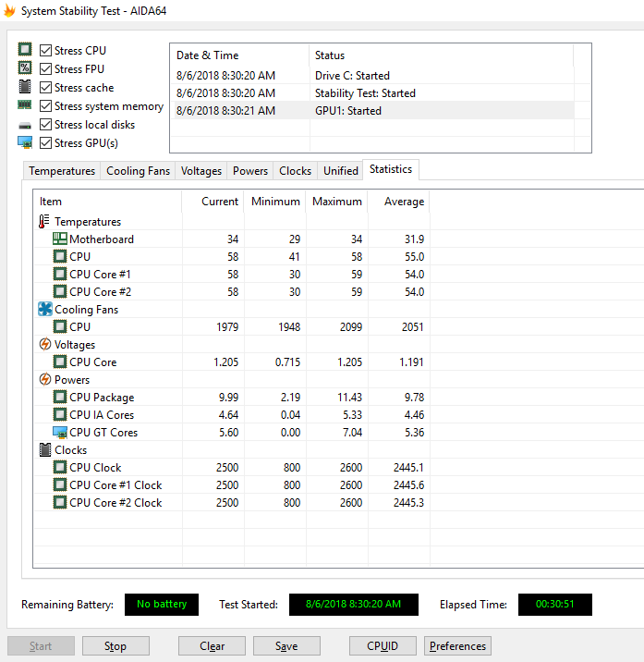Select the 'Stability Test: Started' log entry
The width and height of the screenshot is (644, 662).
point(371,92)
